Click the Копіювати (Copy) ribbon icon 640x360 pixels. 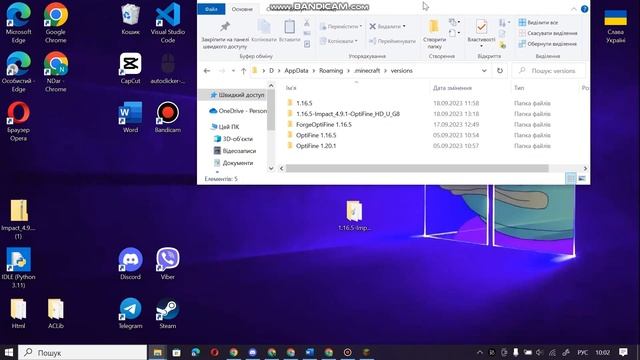pos(264,31)
